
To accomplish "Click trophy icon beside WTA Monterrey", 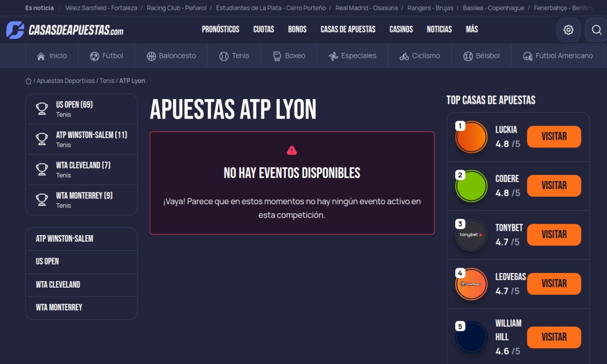I will (42, 200).
